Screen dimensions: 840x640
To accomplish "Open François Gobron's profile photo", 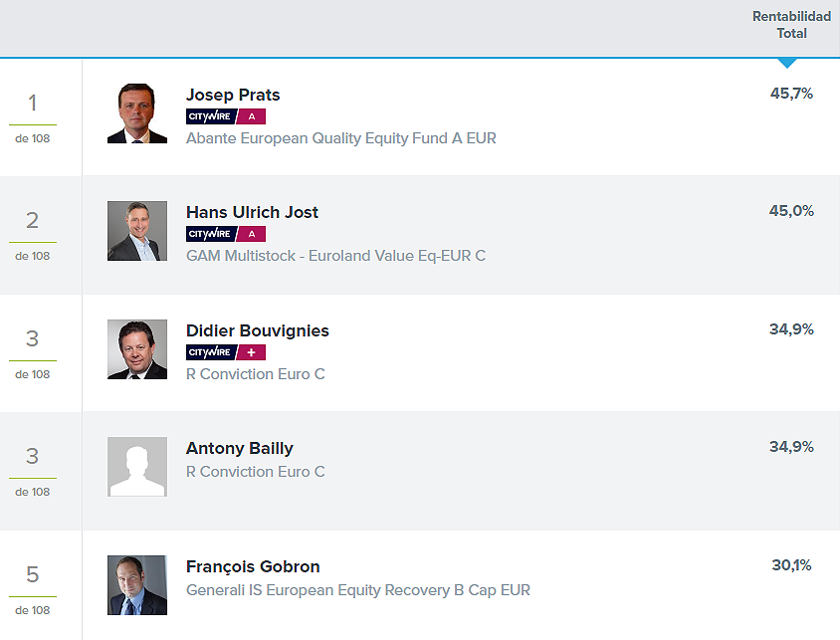I will (x=137, y=585).
